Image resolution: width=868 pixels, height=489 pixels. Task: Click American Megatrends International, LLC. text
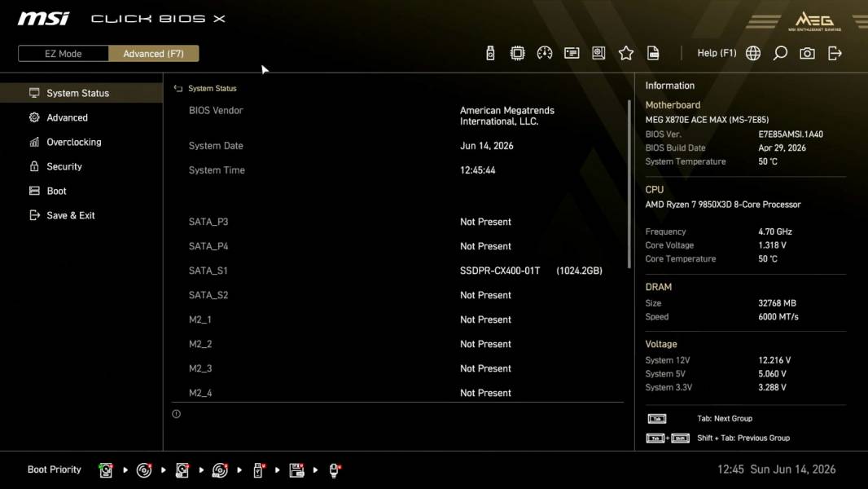click(x=506, y=116)
